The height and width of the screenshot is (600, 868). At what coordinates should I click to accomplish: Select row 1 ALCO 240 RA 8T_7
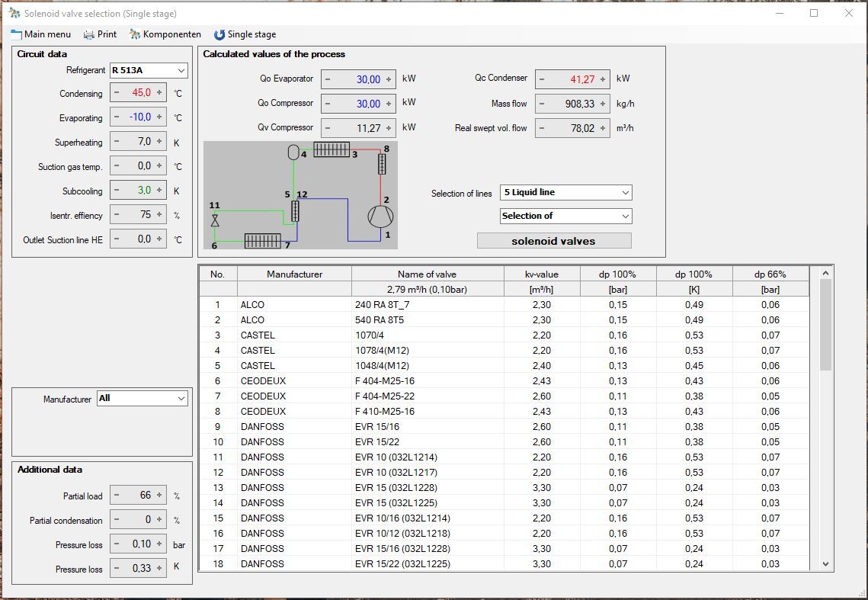(x=504, y=305)
